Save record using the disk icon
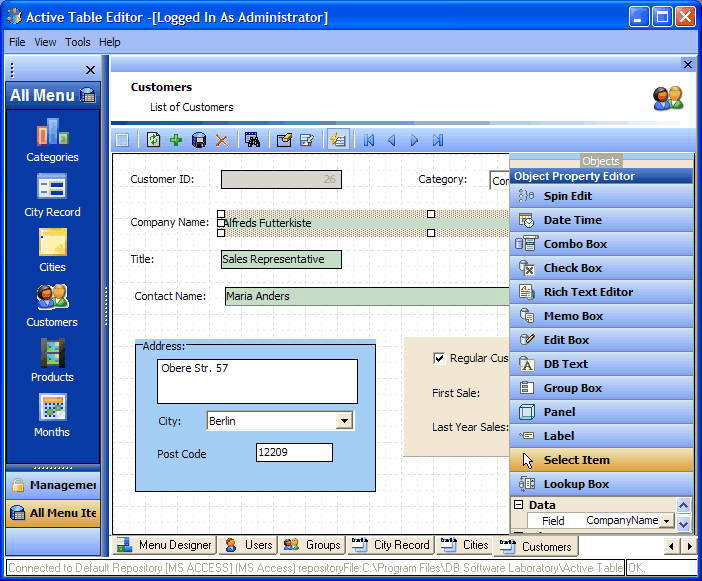This screenshot has width=702, height=581. tap(199, 141)
